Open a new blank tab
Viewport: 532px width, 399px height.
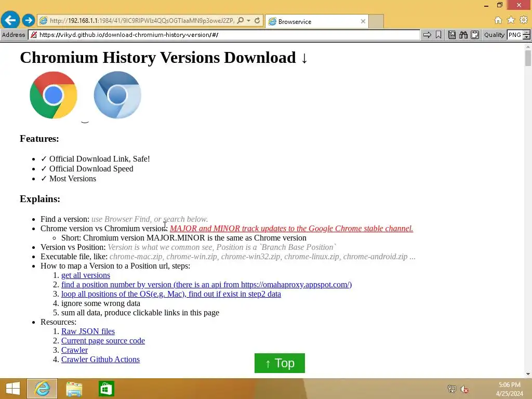point(376,21)
